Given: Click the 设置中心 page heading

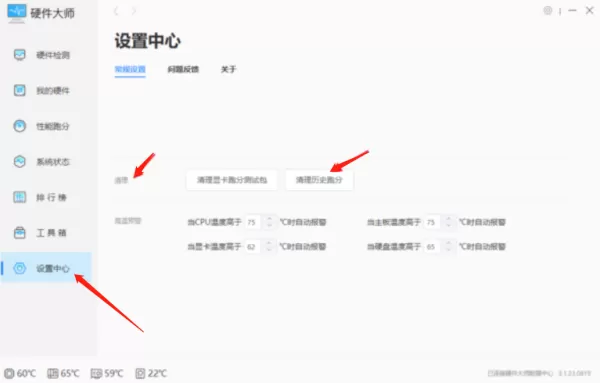Looking at the screenshot, I should point(148,41).
